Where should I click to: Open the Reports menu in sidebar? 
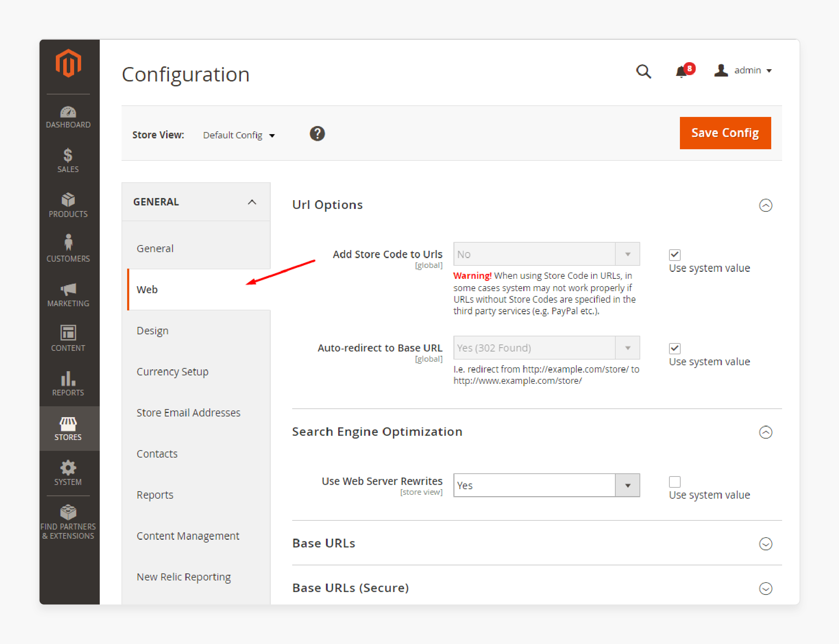[x=68, y=384]
